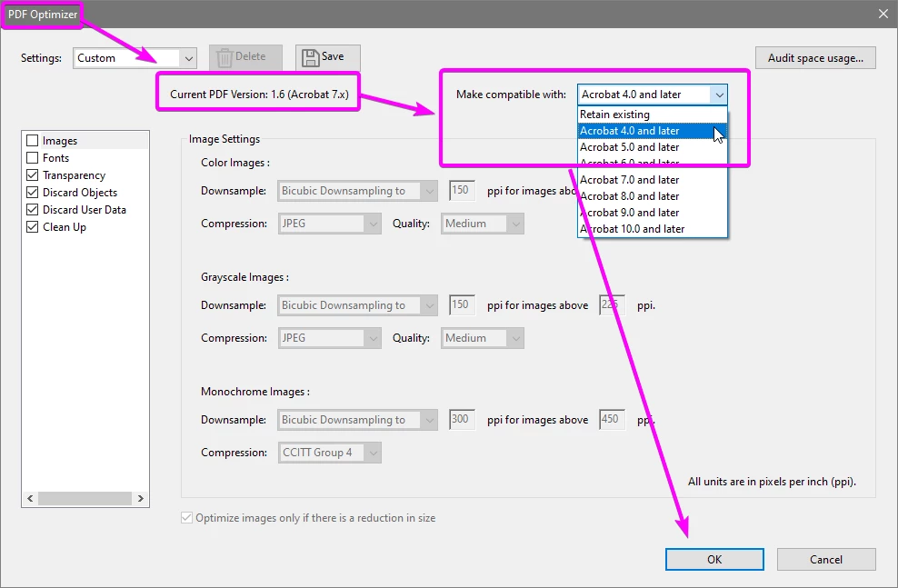Open Grayscale Images Downsample dropdown

358,305
